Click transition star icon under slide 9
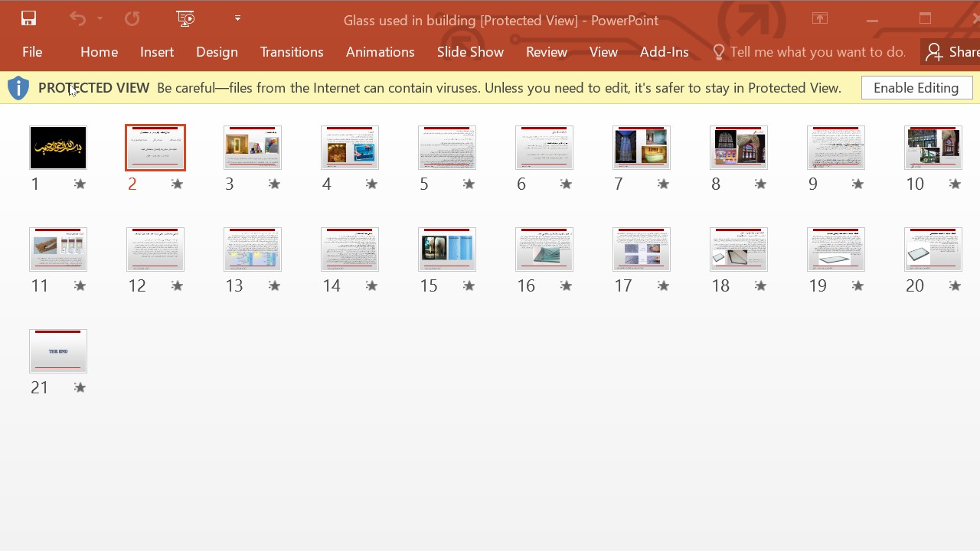980x551 pixels. [x=857, y=184]
